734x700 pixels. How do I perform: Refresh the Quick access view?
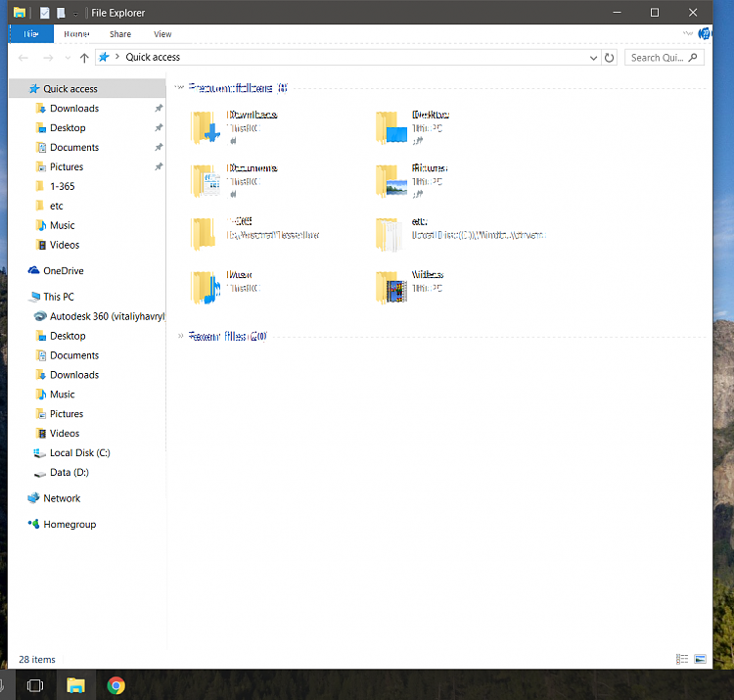tap(609, 58)
